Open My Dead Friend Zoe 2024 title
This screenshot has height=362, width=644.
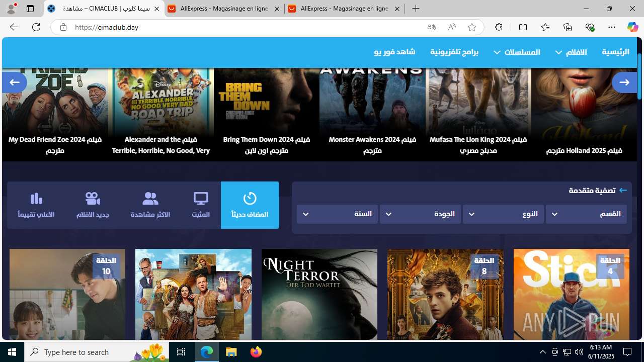pyautogui.click(x=55, y=145)
